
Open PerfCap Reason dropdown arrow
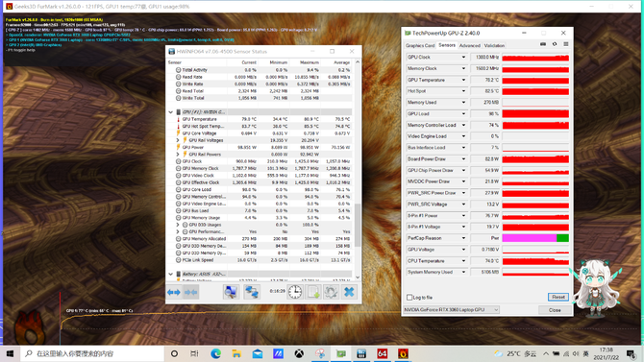[463, 238]
